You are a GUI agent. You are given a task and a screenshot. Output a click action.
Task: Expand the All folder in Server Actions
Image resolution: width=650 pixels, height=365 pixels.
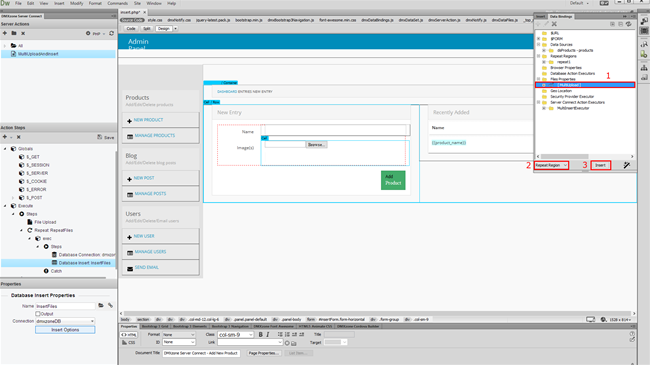click(5, 46)
